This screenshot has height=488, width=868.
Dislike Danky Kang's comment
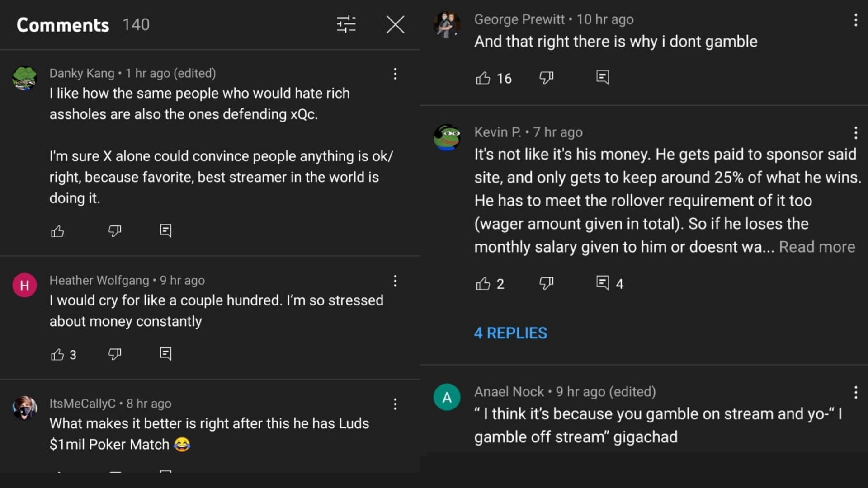114,231
